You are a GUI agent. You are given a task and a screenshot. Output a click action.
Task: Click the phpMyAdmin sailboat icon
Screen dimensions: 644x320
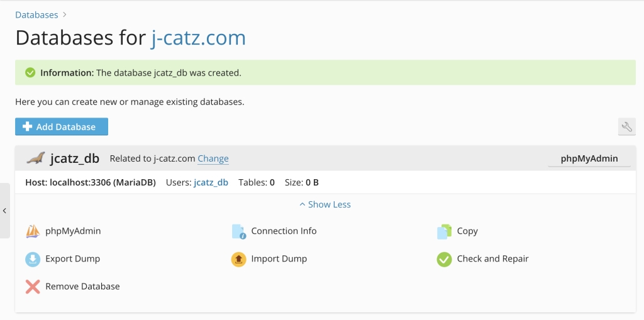click(x=33, y=231)
